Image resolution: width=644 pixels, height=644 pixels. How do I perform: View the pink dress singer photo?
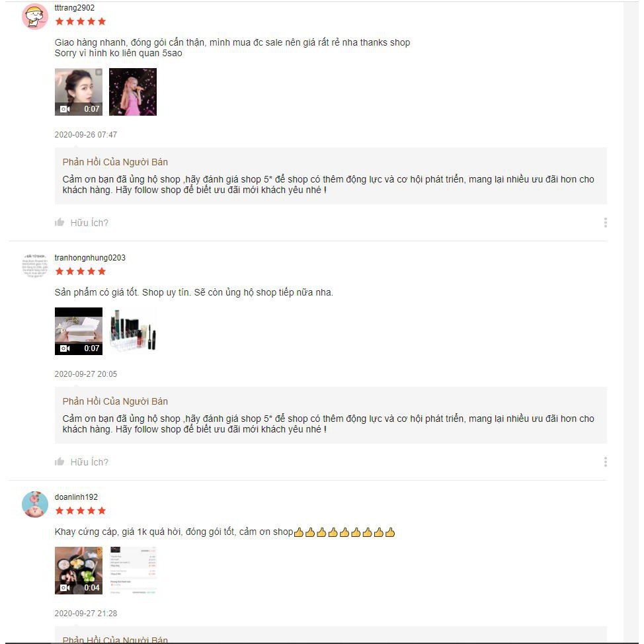click(x=133, y=92)
